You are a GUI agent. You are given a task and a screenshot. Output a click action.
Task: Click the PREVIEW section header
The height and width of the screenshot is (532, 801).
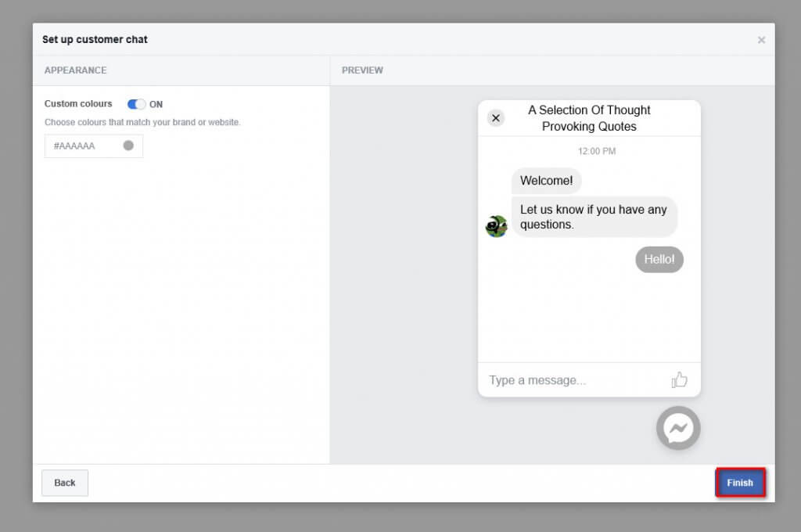[362, 70]
